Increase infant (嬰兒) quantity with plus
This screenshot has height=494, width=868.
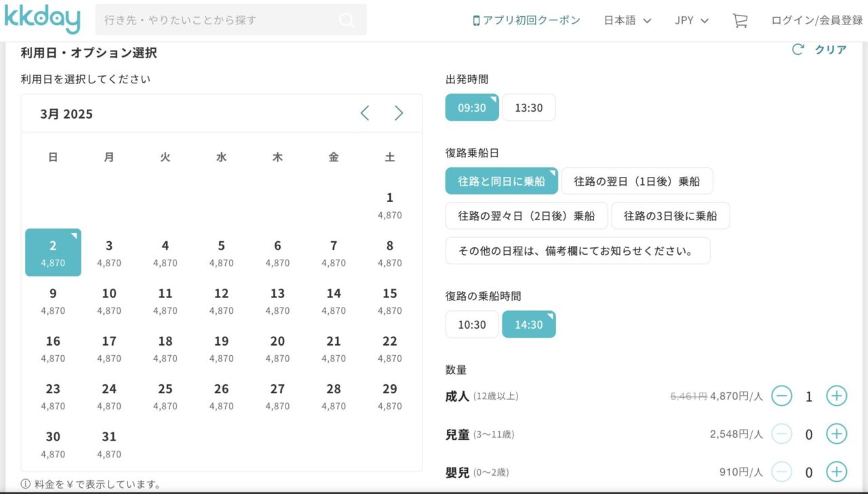tap(836, 472)
